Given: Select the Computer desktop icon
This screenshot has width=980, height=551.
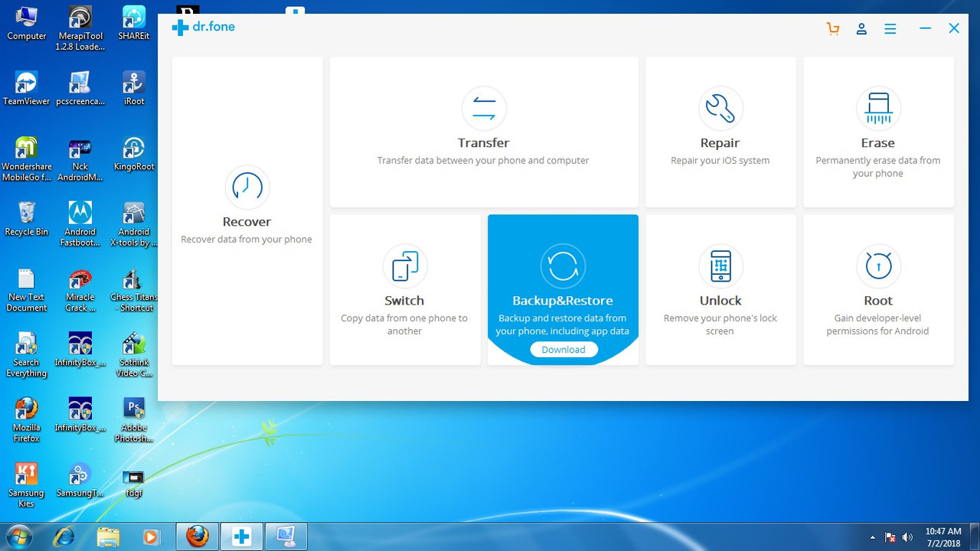Looking at the screenshot, I should point(27,24).
